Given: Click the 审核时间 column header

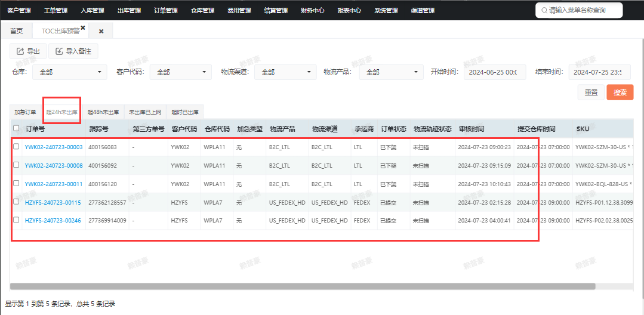Looking at the screenshot, I should pos(472,129).
